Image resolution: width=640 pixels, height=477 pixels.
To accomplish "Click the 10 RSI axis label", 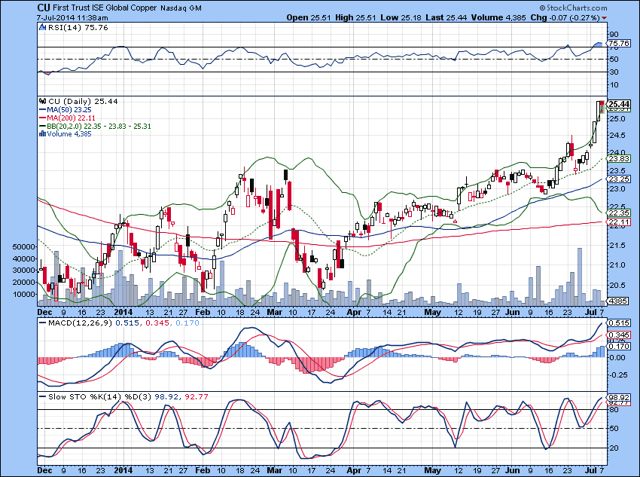I will pyautogui.click(x=613, y=85).
